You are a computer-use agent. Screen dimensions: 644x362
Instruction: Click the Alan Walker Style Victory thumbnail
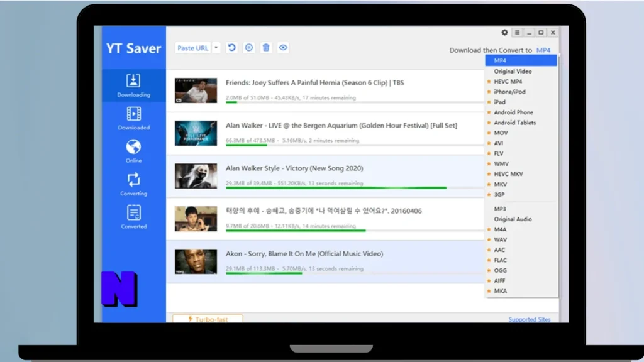[x=196, y=176]
